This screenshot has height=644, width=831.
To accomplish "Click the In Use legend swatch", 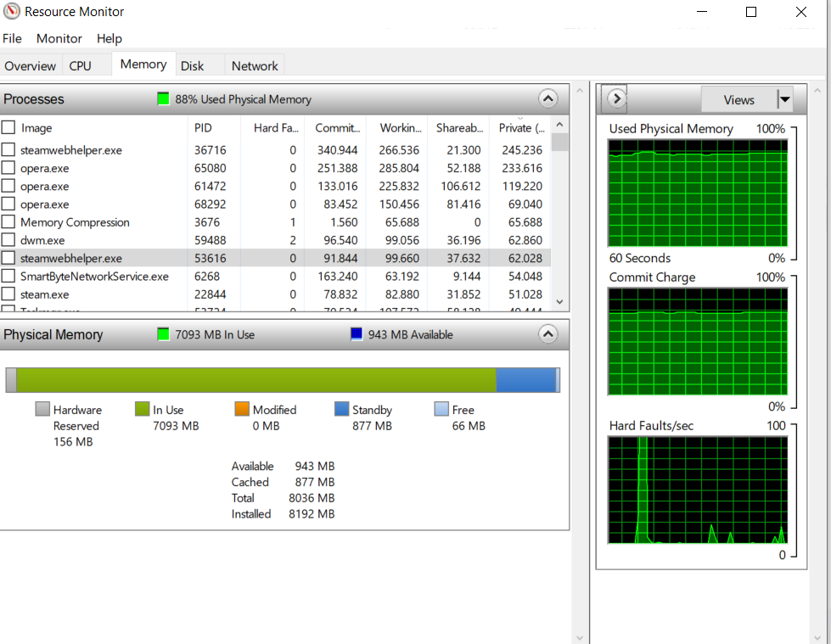I will click(142, 409).
